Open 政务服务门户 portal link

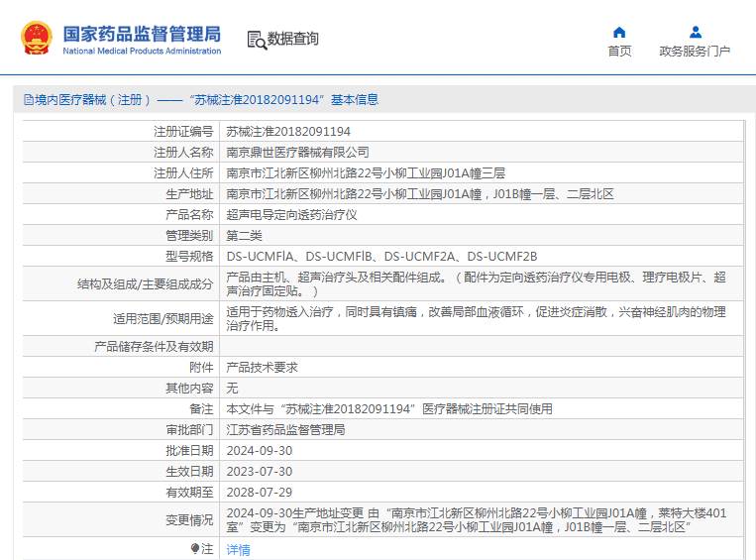click(x=695, y=52)
